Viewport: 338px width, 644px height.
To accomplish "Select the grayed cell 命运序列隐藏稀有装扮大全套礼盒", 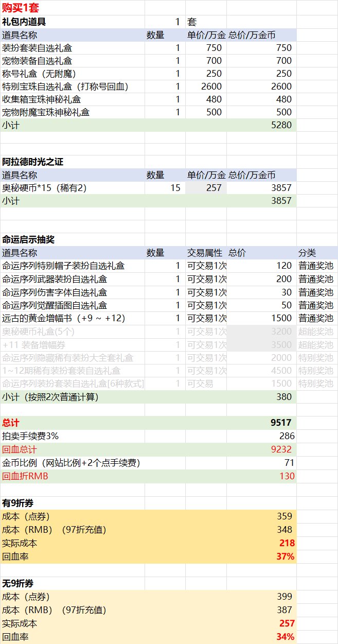I will pyautogui.click(x=67, y=358).
